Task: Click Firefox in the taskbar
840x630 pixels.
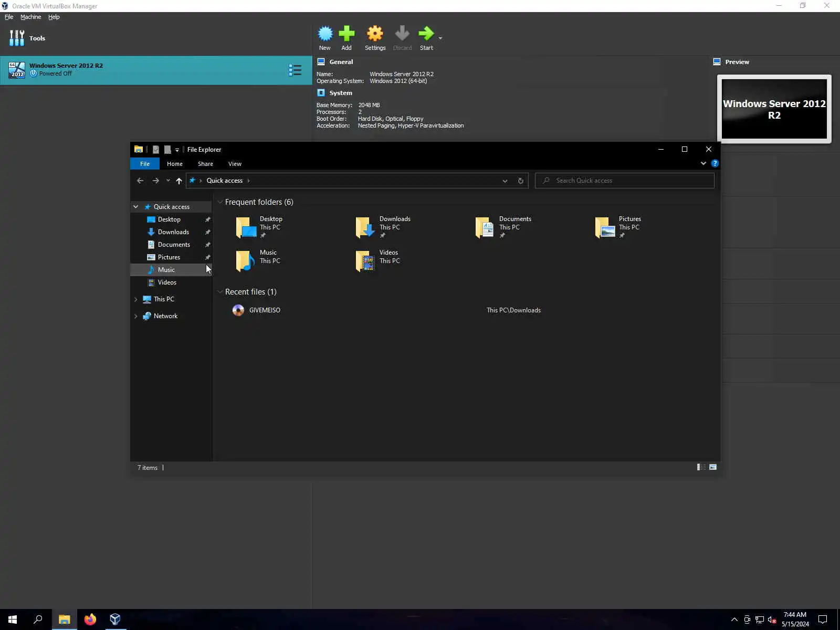Action: click(90, 619)
